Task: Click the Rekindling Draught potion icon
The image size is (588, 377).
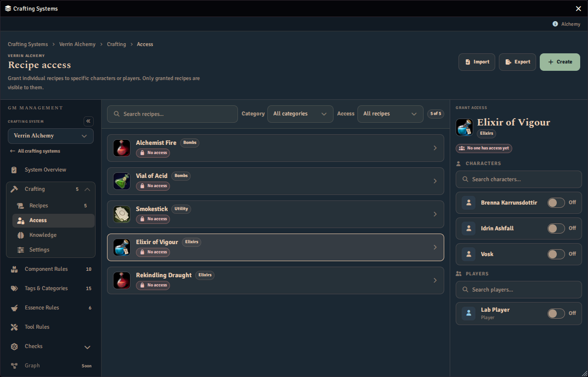Action: [122, 280]
